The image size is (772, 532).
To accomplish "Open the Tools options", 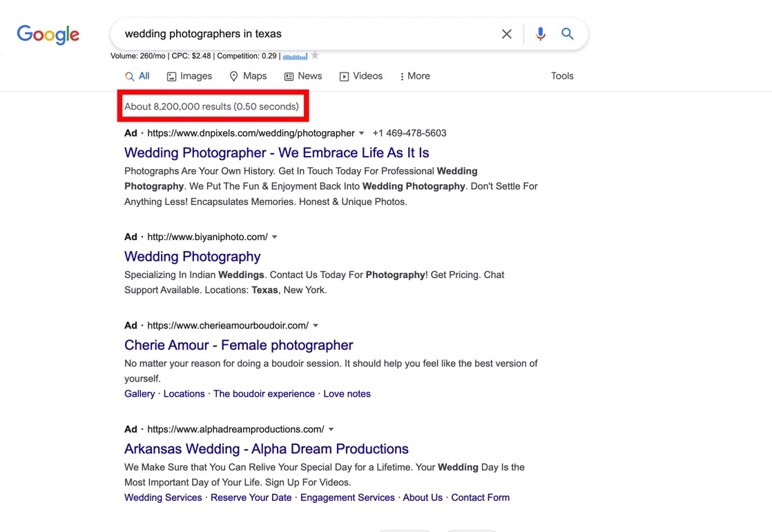I will point(562,76).
